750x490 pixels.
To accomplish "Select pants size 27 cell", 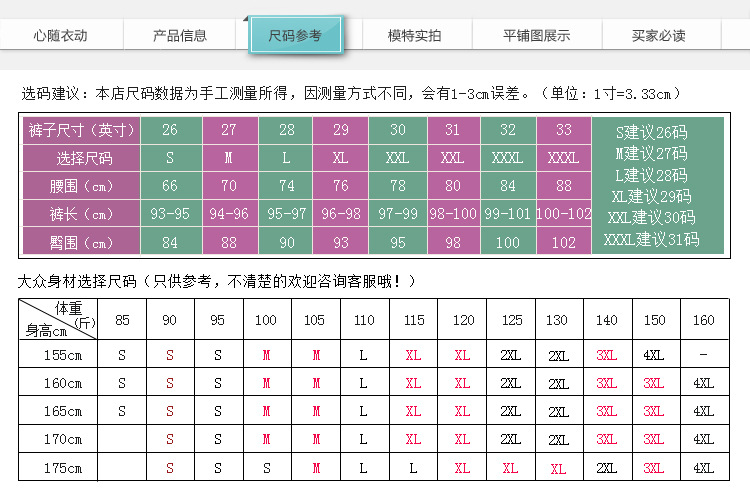I will 230,130.
